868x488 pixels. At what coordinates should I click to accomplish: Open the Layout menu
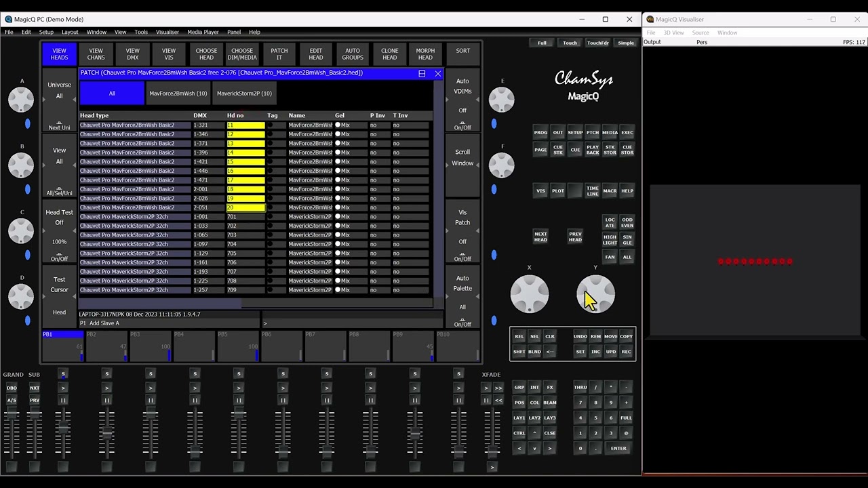coord(70,32)
